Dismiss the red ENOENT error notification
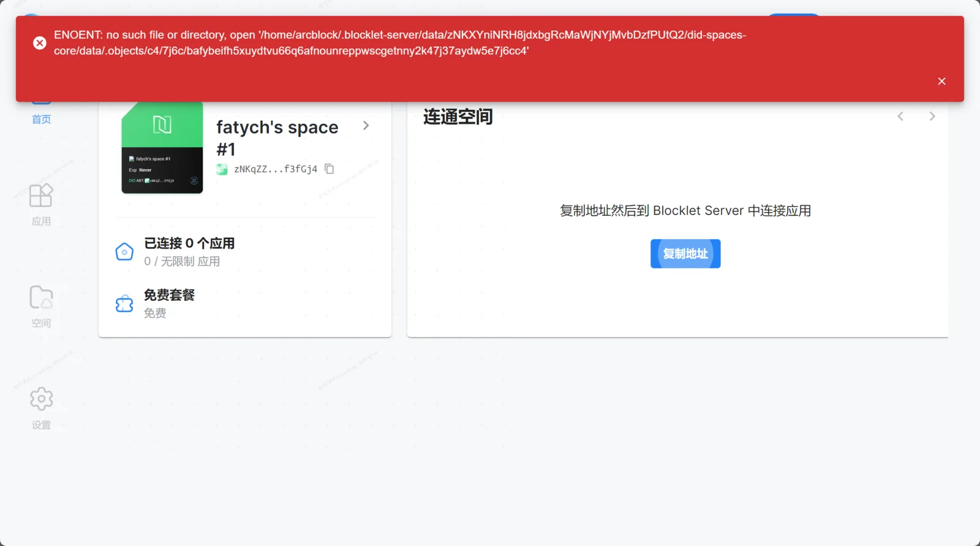 (941, 82)
